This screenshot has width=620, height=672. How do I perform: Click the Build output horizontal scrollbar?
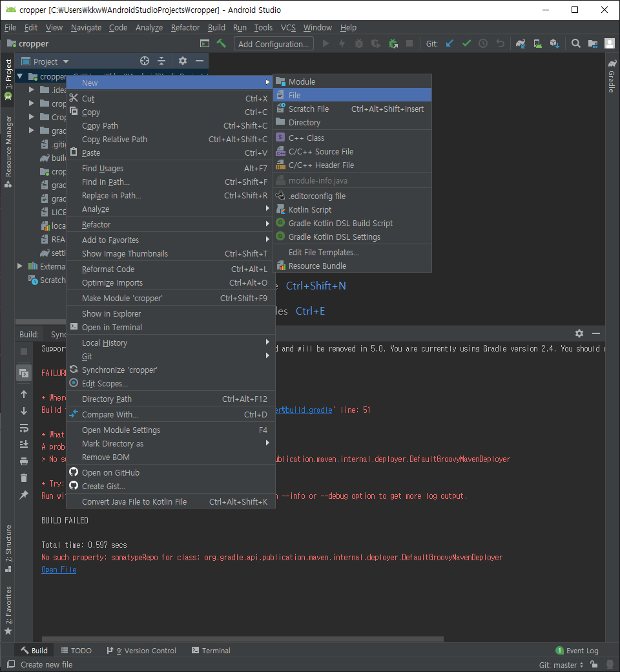tap(243, 638)
